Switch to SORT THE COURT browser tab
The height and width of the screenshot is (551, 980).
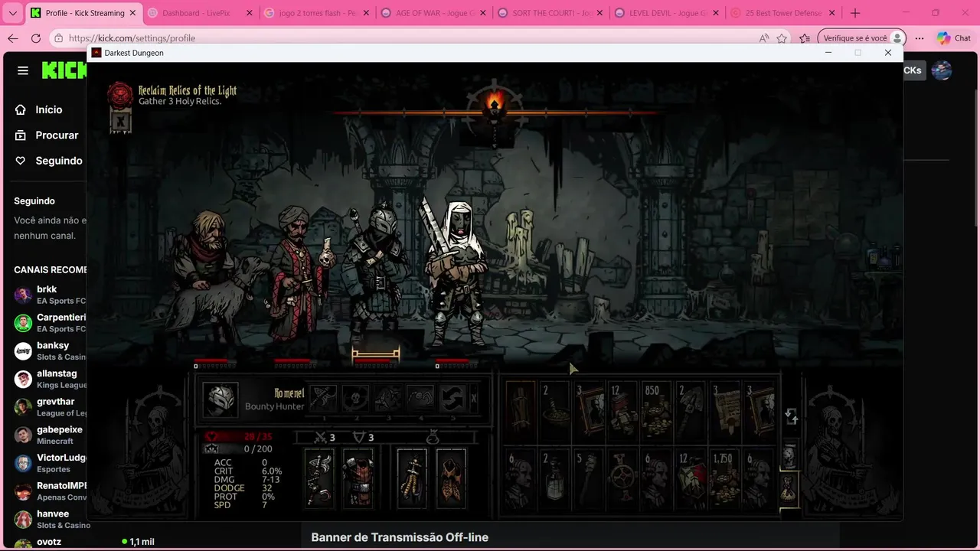coord(550,13)
